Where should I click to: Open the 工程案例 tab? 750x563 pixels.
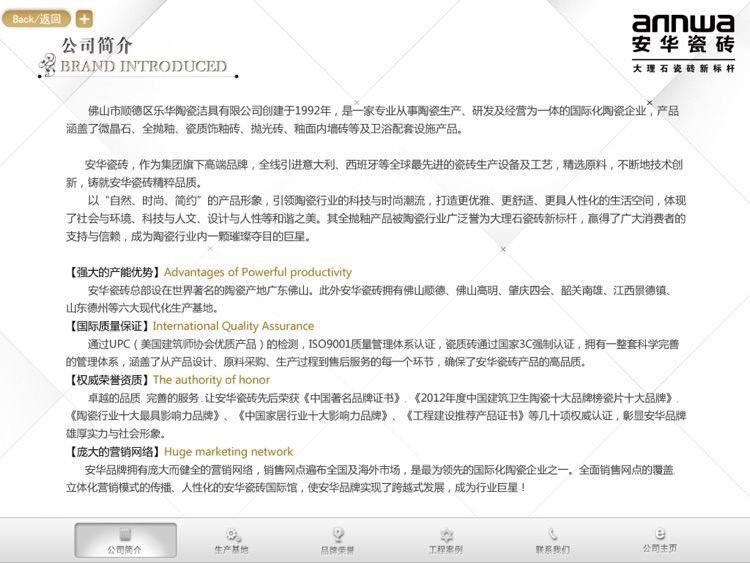click(445, 541)
